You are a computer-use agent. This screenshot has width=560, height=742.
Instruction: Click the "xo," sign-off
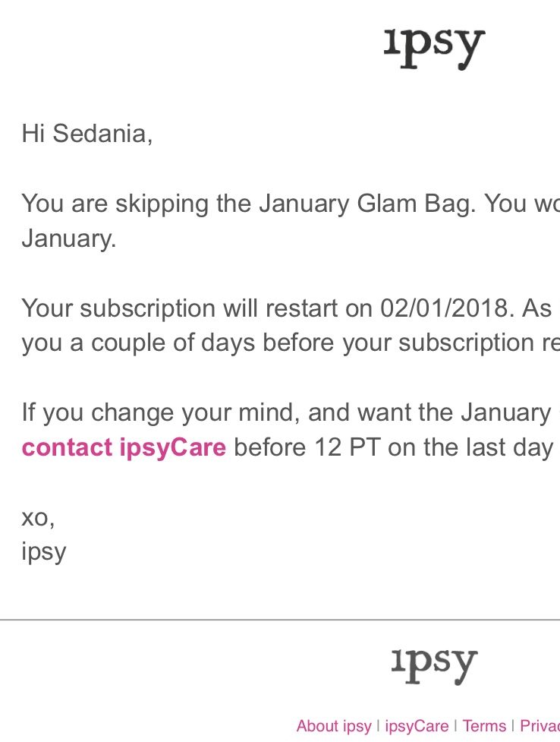pyautogui.click(x=38, y=517)
